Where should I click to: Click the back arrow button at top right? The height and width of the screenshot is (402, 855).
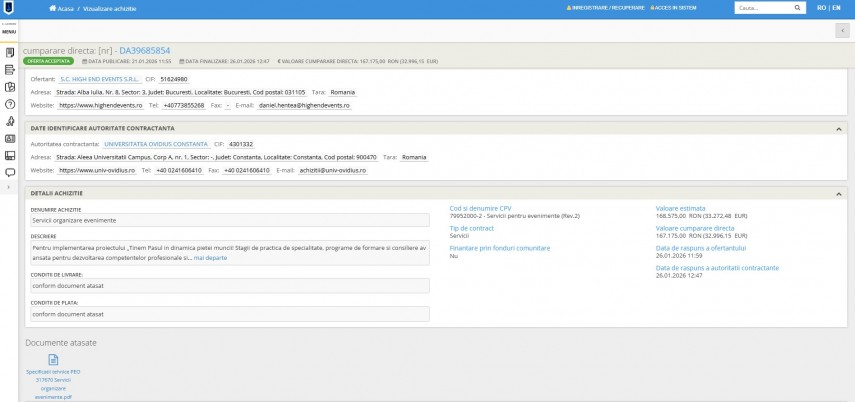pyautogui.click(x=839, y=31)
